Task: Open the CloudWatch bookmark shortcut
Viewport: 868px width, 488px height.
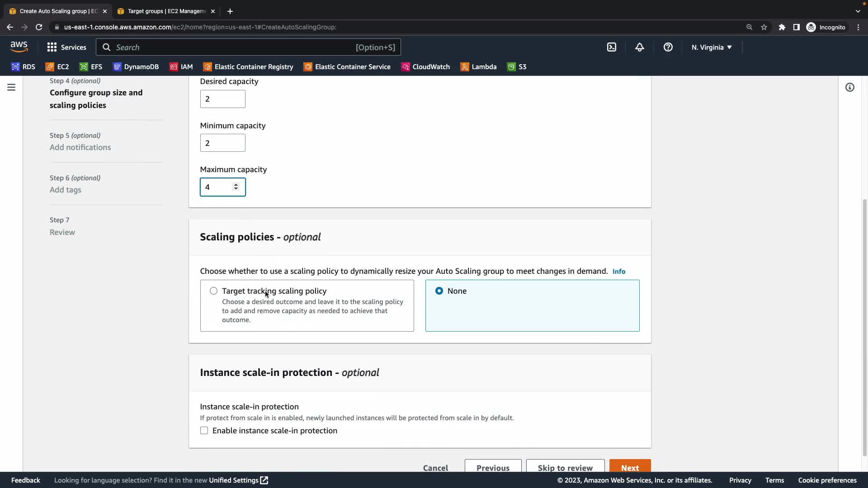Action: (425, 67)
